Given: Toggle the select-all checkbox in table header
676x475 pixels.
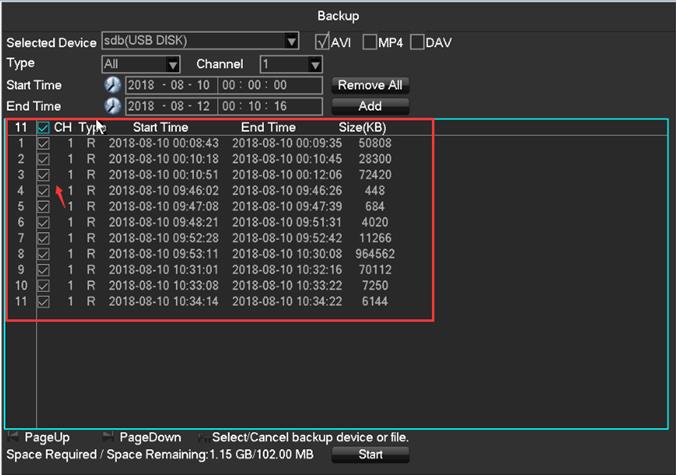Looking at the screenshot, I should [43, 128].
